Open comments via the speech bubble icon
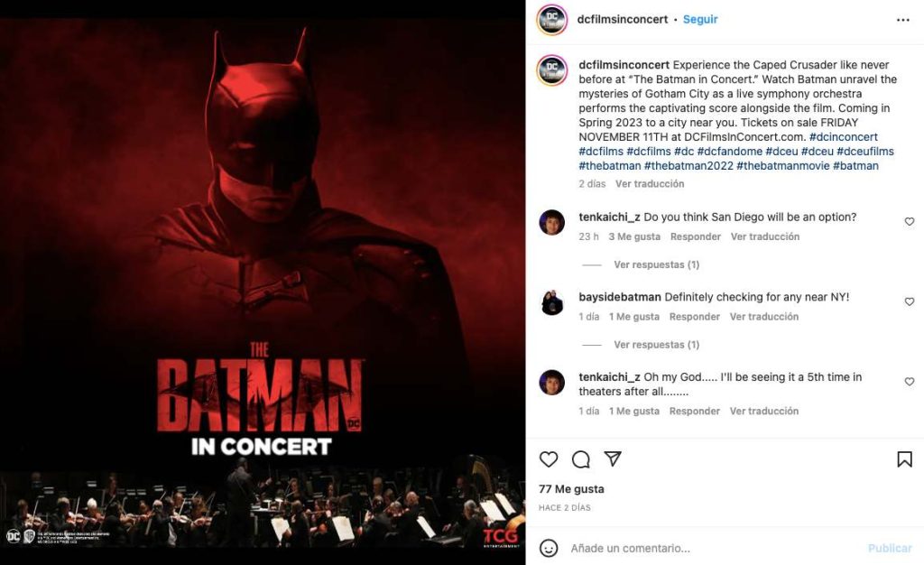The height and width of the screenshot is (565, 924). [581, 460]
